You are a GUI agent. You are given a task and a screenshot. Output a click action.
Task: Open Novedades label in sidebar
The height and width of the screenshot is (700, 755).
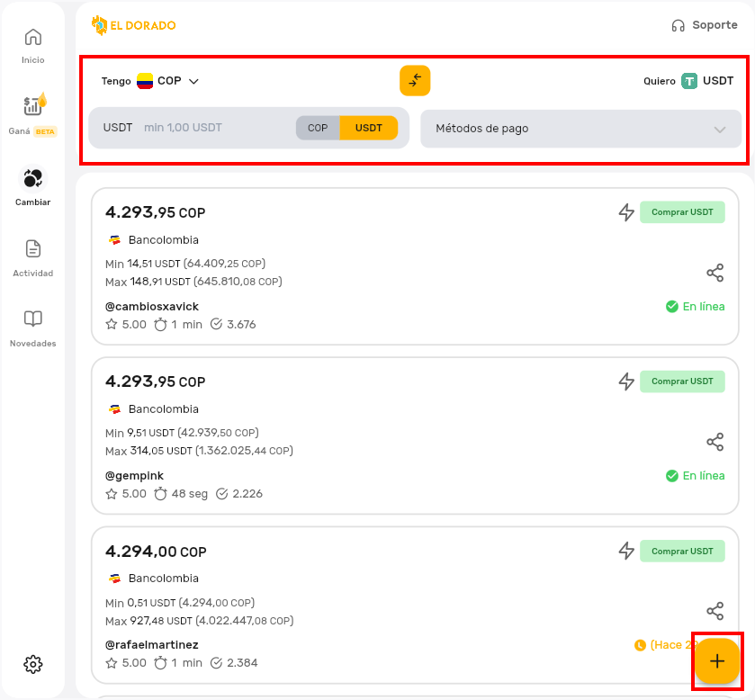pyautogui.click(x=32, y=344)
